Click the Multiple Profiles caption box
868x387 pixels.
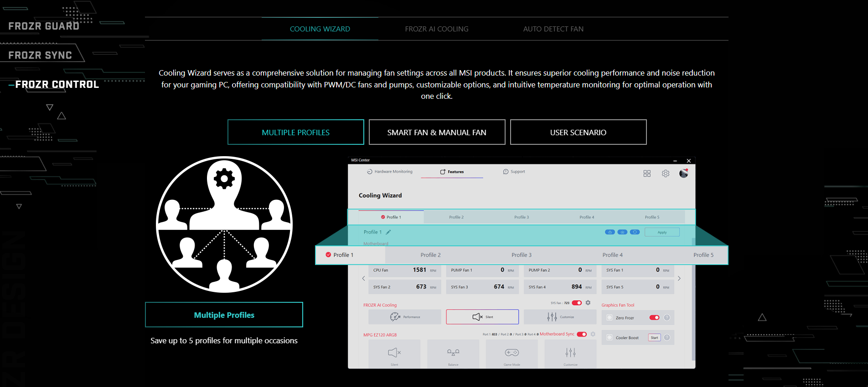tap(224, 315)
